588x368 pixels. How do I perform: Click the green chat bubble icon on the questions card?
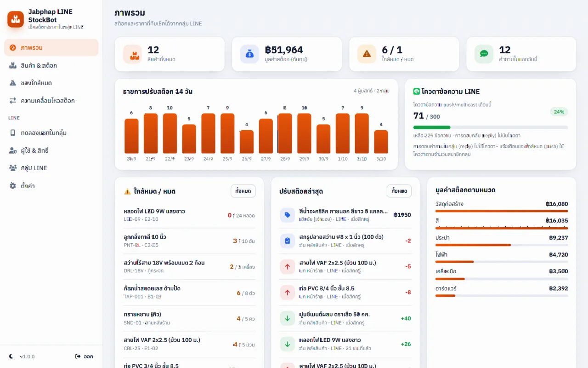coord(484,54)
